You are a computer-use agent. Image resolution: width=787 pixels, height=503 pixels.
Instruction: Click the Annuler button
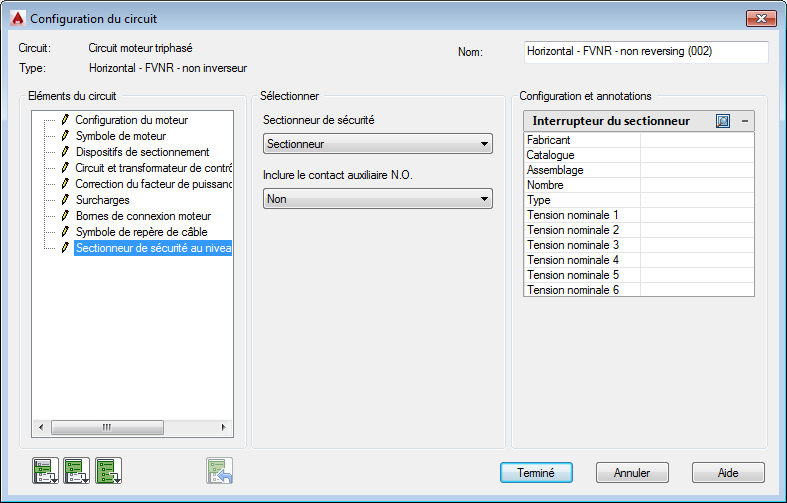coord(632,473)
